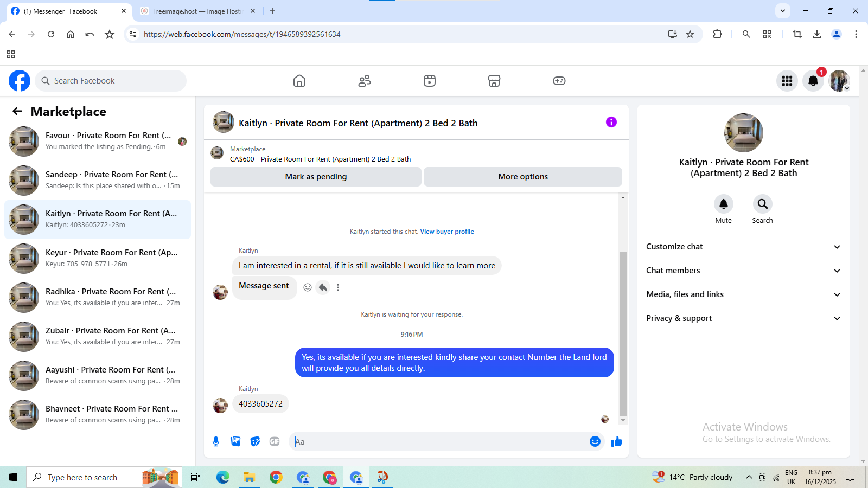Show hidden system tray icons
The width and height of the screenshot is (868, 488).
[749, 477]
